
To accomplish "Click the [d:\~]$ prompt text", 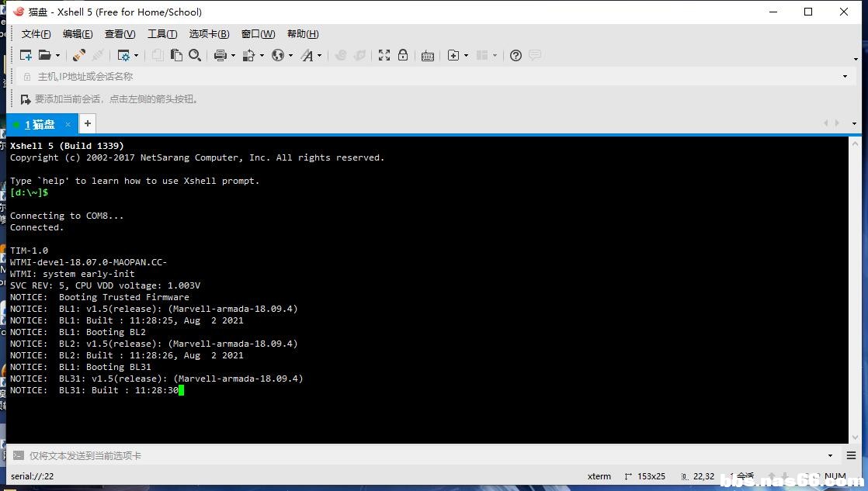I will (x=29, y=192).
